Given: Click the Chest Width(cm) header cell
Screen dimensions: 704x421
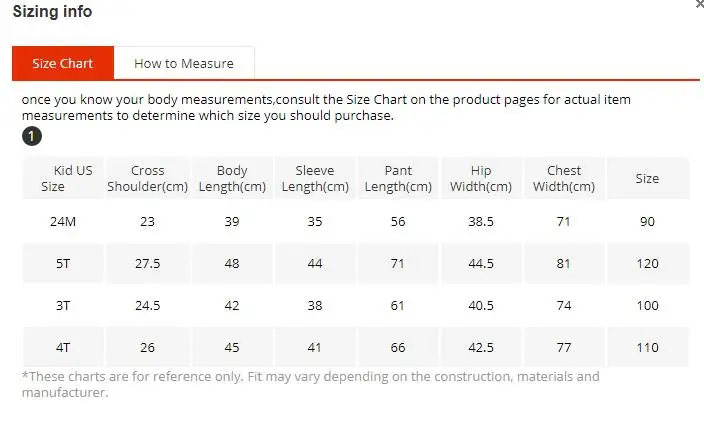Looking at the screenshot, I should point(564,178).
